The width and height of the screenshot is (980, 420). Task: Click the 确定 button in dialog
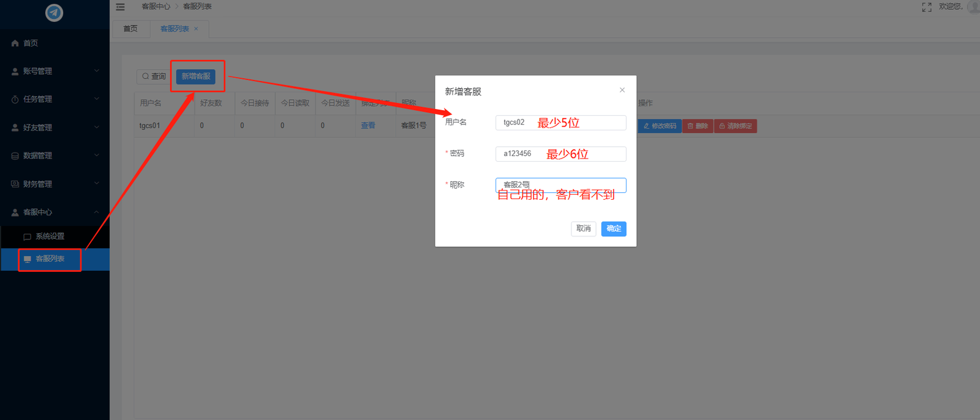pos(613,228)
